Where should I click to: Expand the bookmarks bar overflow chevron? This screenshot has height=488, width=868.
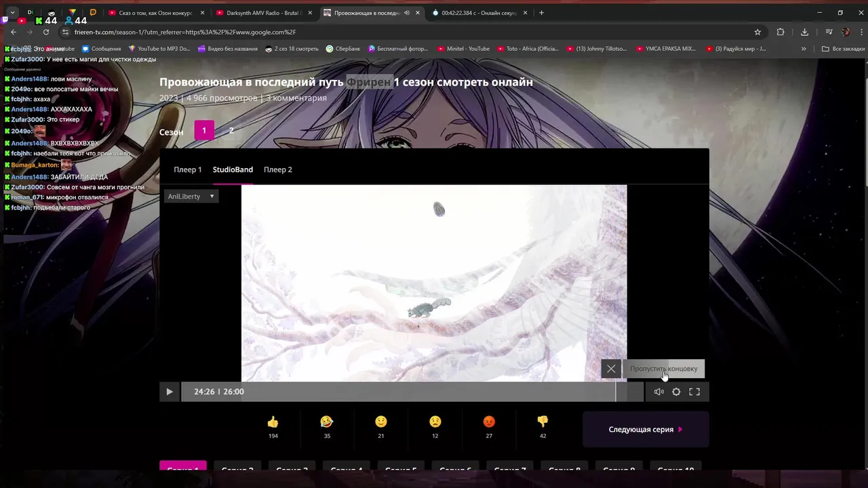tap(804, 49)
